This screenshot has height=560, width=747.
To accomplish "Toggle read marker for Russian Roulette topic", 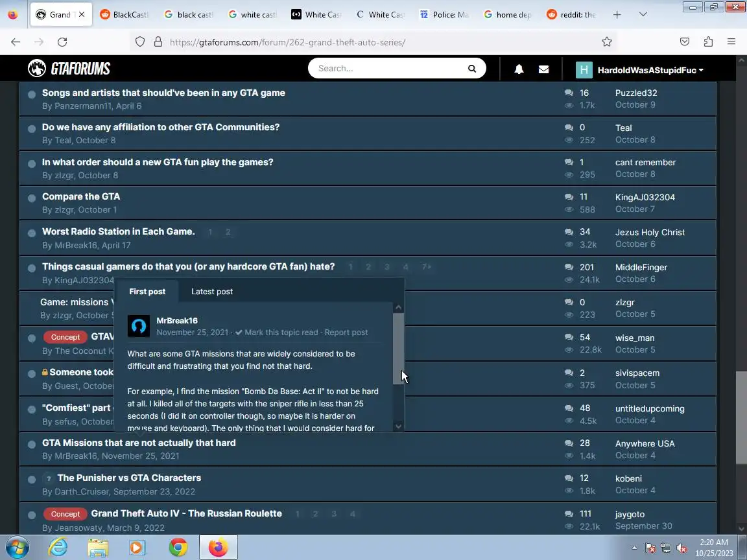I will pos(31,515).
